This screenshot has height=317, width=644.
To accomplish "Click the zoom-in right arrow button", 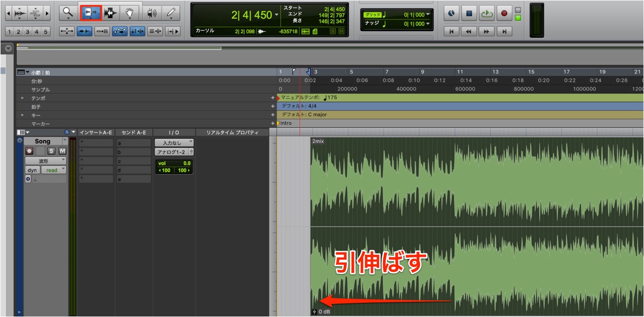I will [x=47, y=13].
